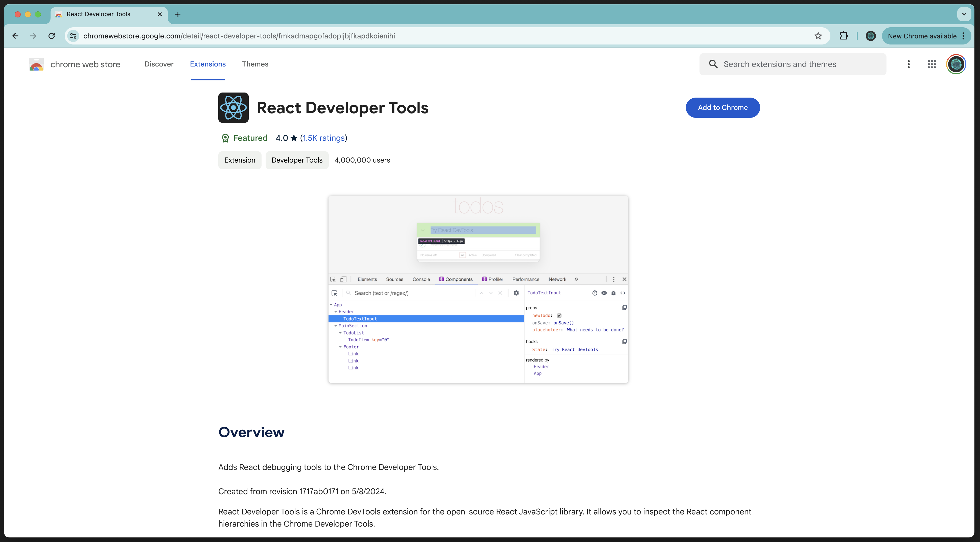980x542 pixels.
Task: Click the search magnifier icon
Action: pyautogui.click(x=713, y=64)
